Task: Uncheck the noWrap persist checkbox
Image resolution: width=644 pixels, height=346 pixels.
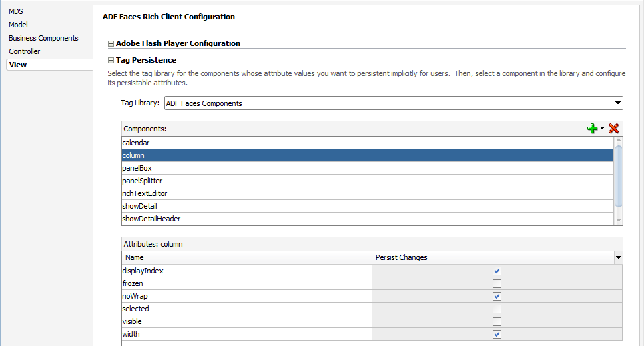Action: 497,297
